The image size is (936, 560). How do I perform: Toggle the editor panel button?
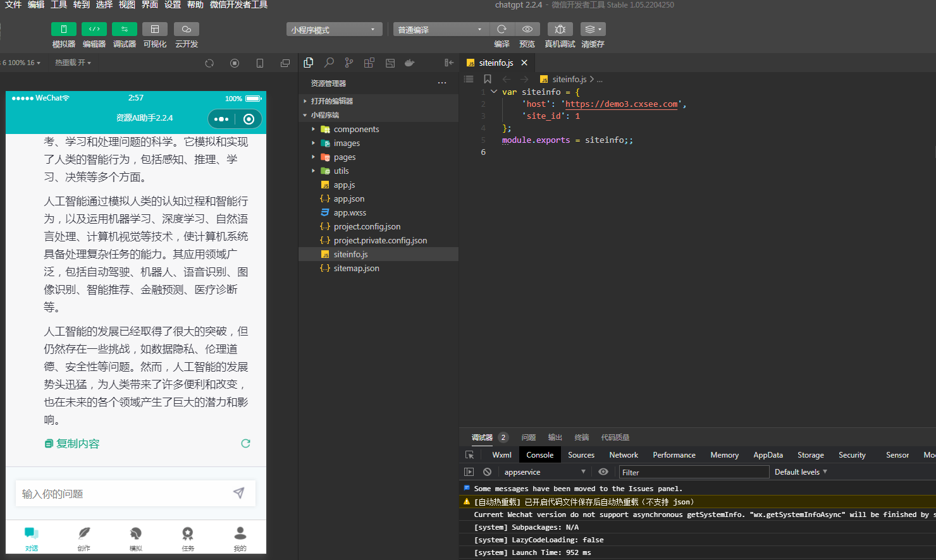pos(94,29)
